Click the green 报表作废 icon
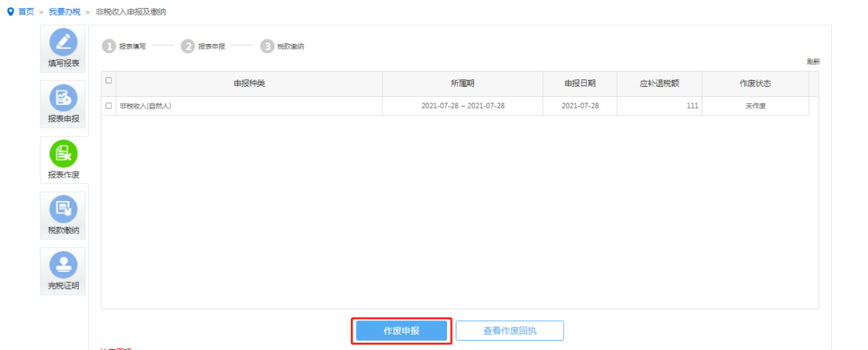 coord(63,153)
